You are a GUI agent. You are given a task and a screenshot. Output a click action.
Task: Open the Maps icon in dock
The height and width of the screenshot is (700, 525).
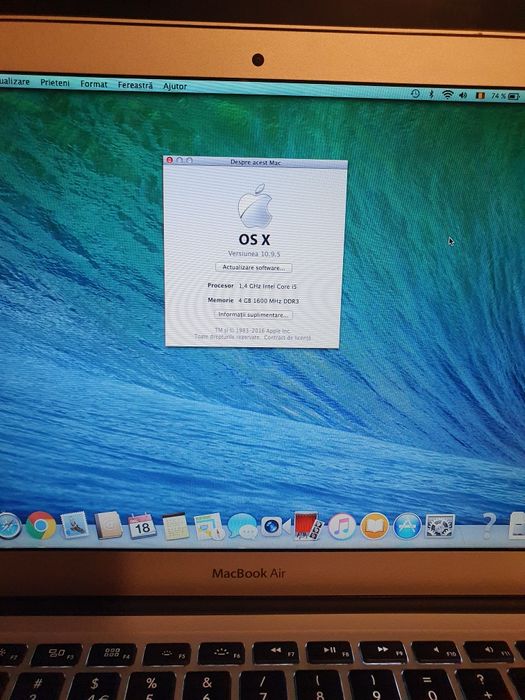pyautogui.click(x=208, y=526)
